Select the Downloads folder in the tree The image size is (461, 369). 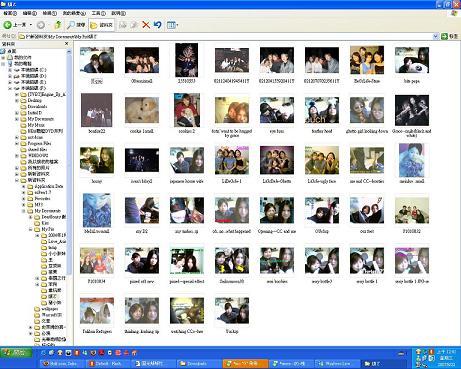pyautogui.click(x=37, y=107)
